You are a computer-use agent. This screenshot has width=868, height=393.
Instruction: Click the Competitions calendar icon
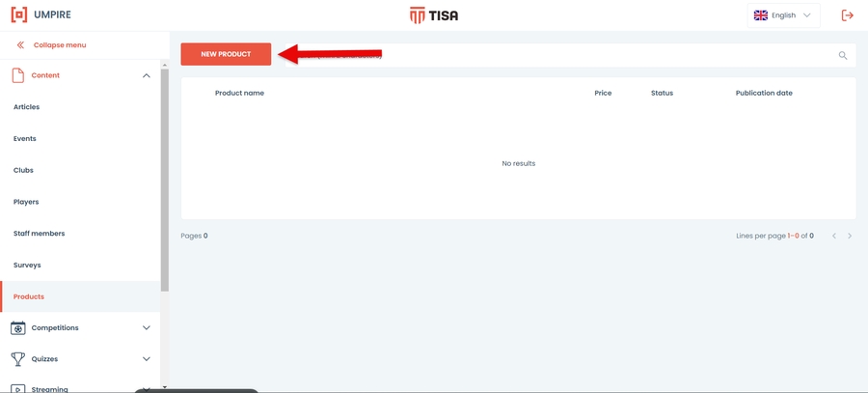coord(18,328)
